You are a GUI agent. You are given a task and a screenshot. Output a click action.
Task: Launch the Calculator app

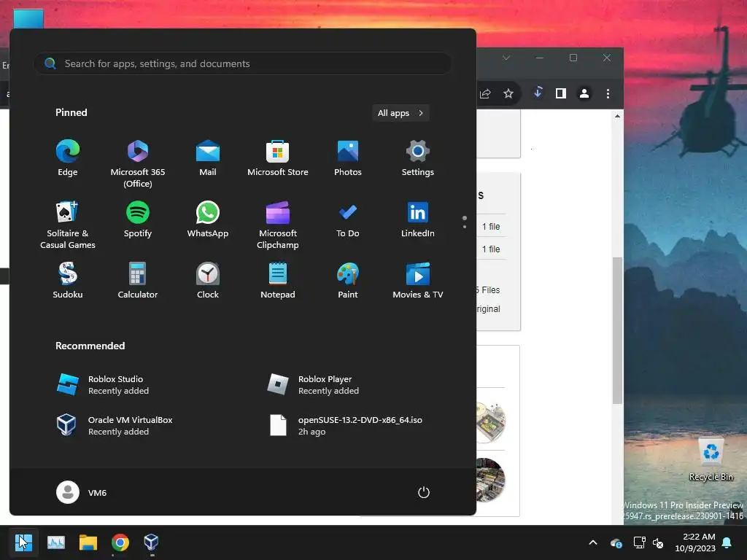coord(138,281)
